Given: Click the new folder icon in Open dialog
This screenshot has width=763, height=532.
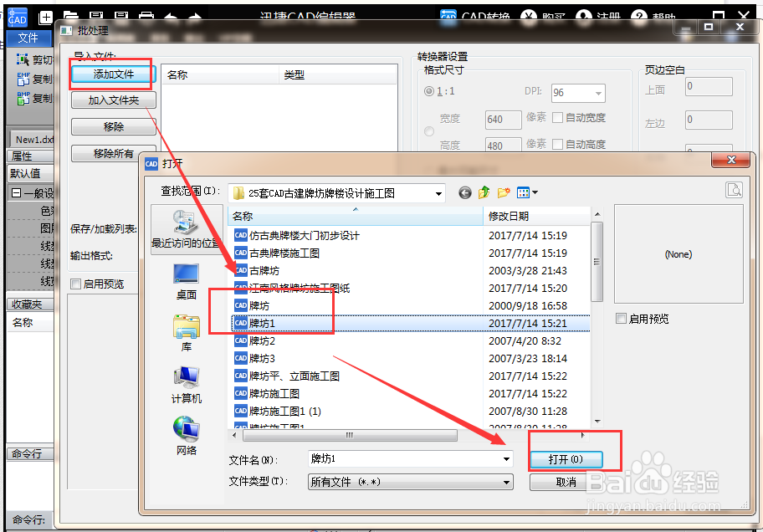Looking at the screenshot, I should (x=502, y=192).
